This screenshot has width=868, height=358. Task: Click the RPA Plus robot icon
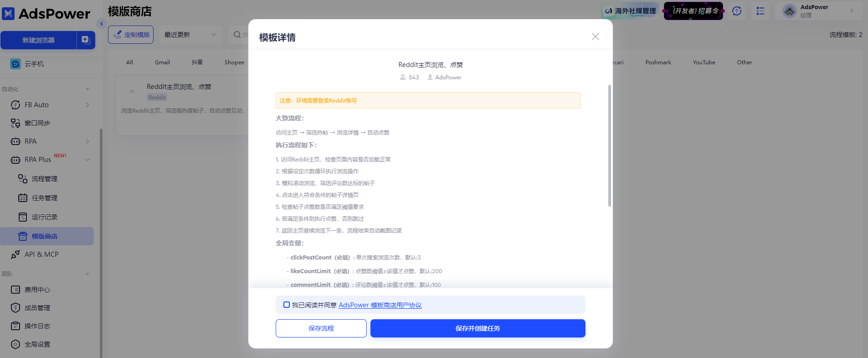[x=15, y=160]
